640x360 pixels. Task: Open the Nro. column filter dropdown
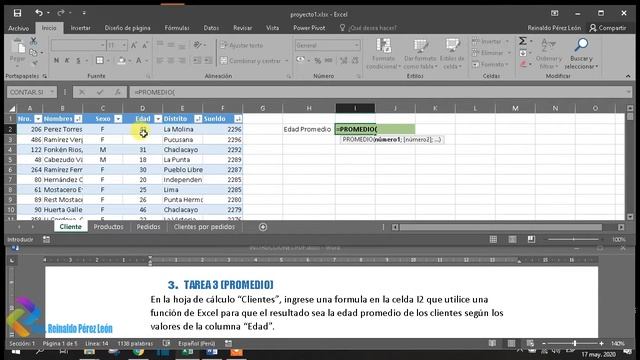(x=38, y=119)
